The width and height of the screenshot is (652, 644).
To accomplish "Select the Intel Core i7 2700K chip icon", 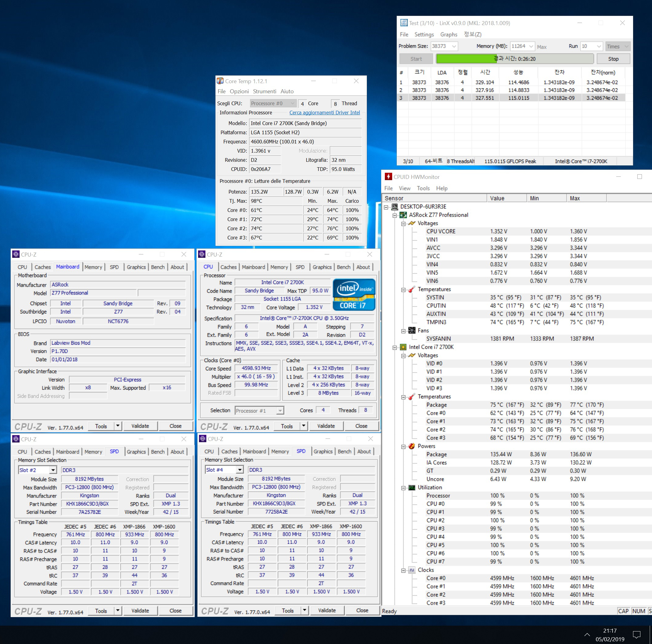I will click(403, 347).
